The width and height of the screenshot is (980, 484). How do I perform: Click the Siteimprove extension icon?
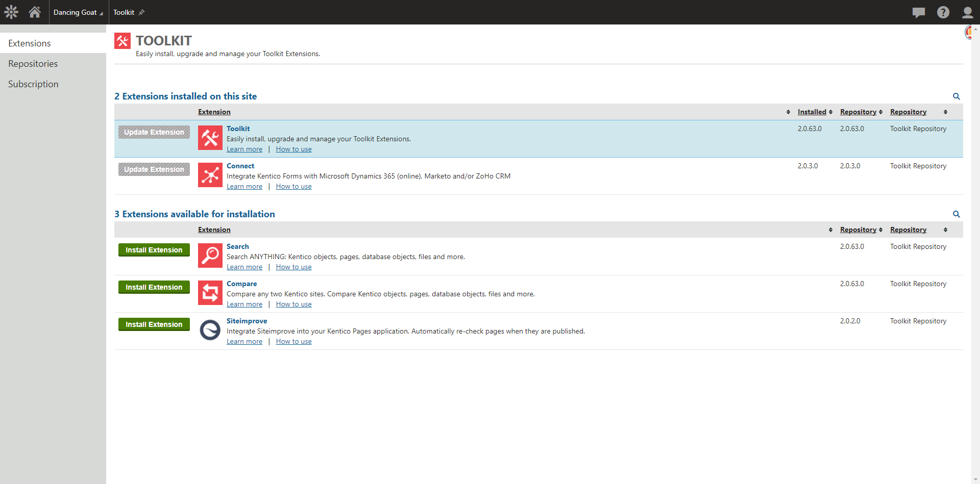210,330
